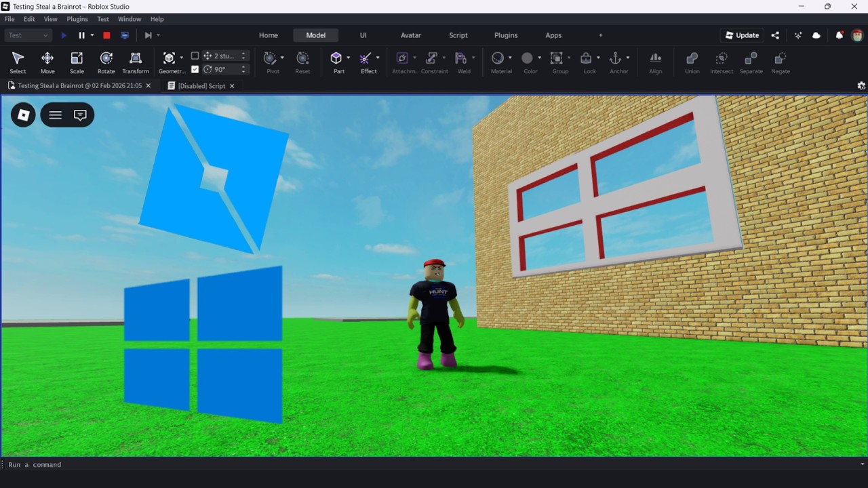Viewport: 868px width, 488px height.
Task: Click the Anchor icon
Action: [x=616, y=58]
